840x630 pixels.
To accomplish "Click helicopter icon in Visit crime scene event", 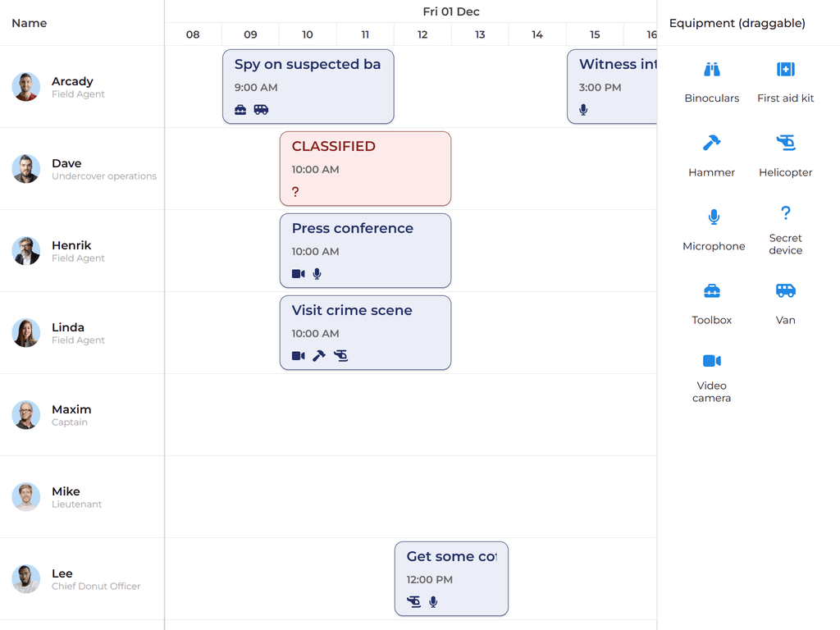I will [x=340, y=356].
